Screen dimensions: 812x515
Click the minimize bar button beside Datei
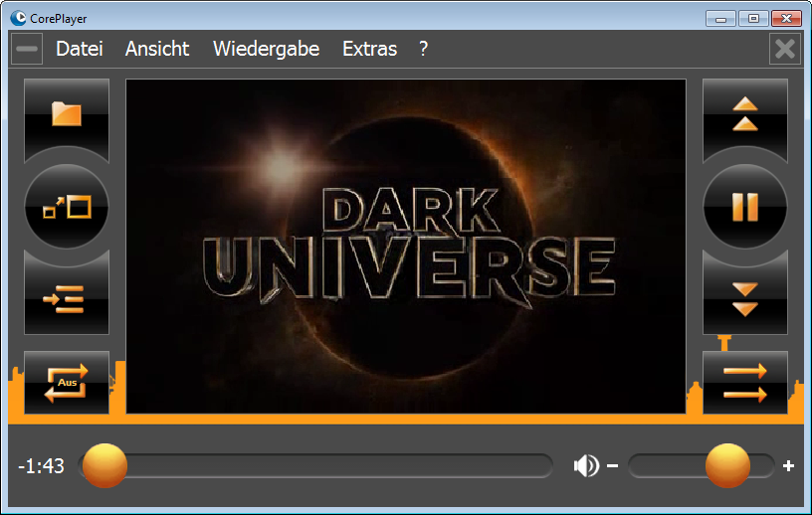pos(27,49)
